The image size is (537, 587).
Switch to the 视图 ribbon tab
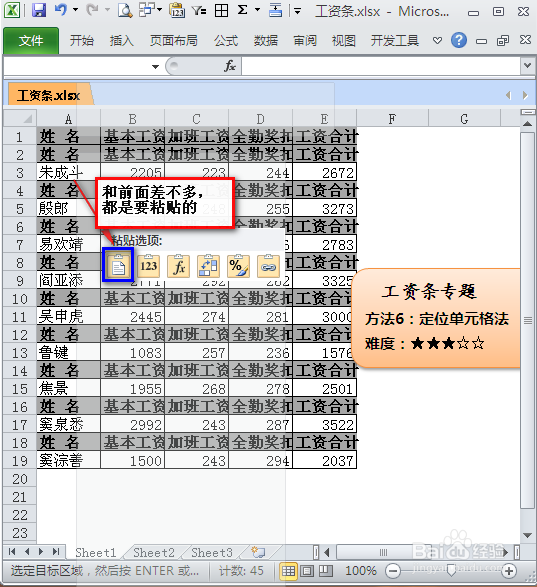pyautogui.click(x=343, y=40)
